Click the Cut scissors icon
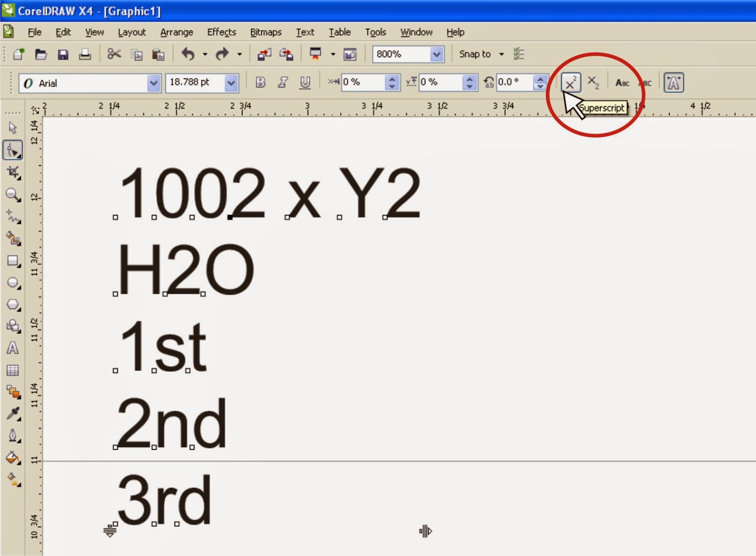Image resolution: width=756 pixels, height=556 pixels. (x=115, y=54)
